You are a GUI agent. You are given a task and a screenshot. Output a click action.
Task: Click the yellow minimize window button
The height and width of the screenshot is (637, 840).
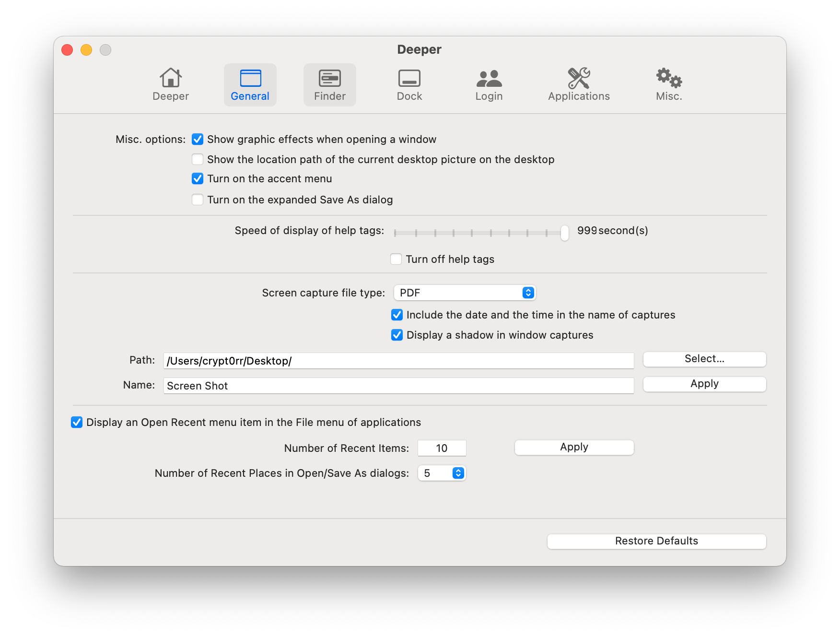[x=86, y=50]
